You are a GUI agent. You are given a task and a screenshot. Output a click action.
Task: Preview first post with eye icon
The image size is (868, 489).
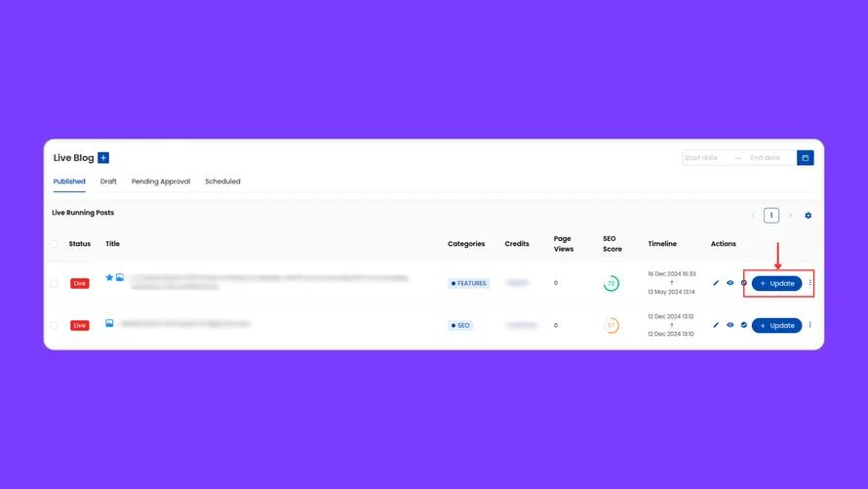(730, 284)
